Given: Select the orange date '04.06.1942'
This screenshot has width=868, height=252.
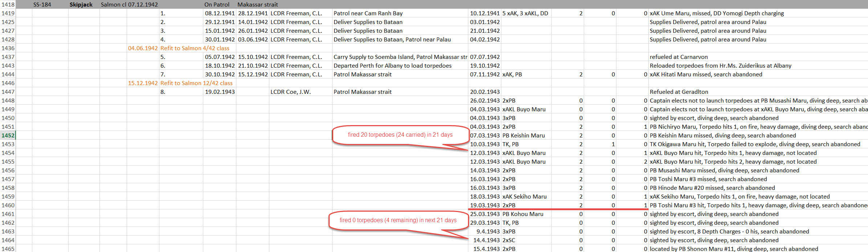Looking at the screenshot, I should pyautogui.click(x=143, y=48).
